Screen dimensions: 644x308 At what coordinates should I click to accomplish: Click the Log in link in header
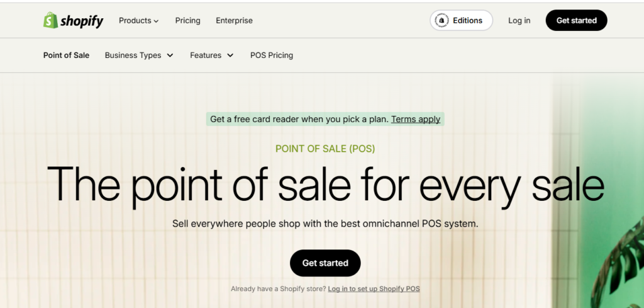[519, 21]
